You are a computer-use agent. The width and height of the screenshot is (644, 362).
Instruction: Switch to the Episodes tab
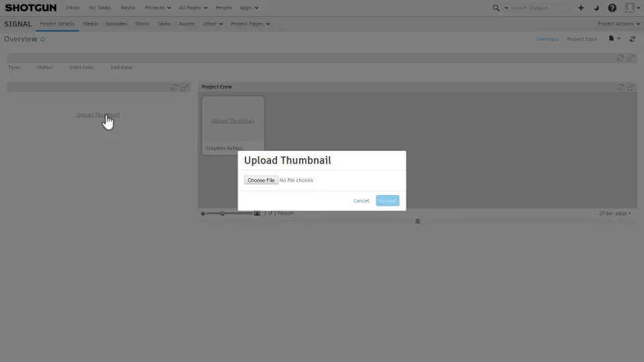[116, 24]
